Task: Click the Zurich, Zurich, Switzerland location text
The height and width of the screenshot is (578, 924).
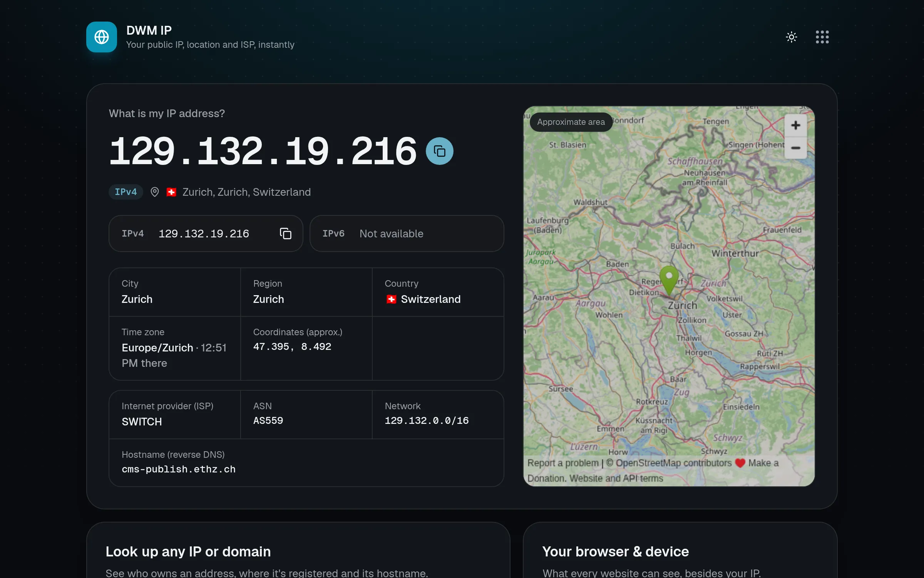Action: click(246, 192)
